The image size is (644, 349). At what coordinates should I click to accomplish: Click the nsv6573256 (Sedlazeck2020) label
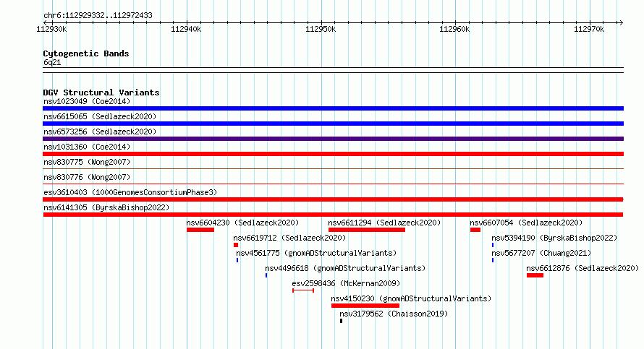(x=100, y=132)
